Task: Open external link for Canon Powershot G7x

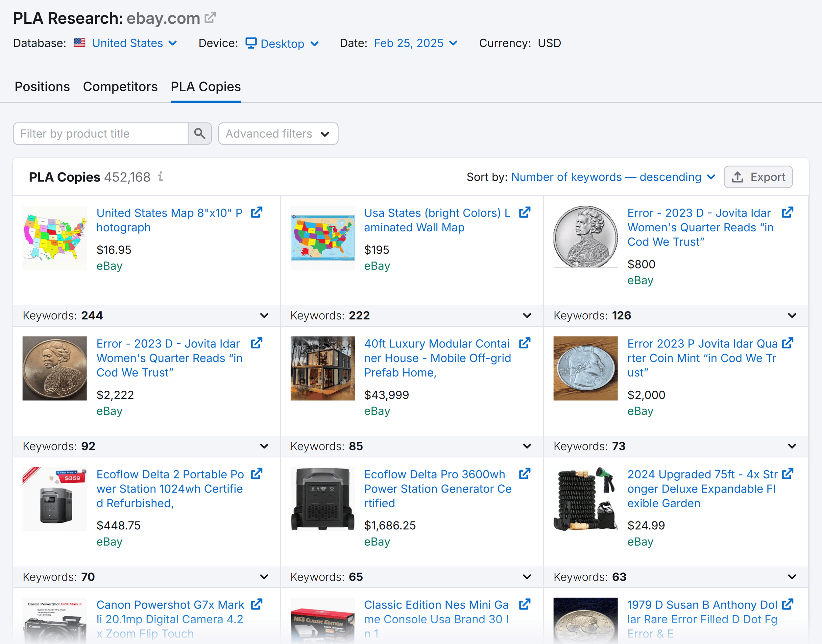Action: pos(256,605)
